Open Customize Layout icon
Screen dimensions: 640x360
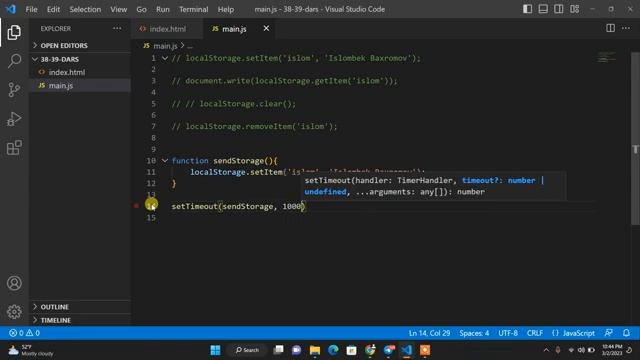pos(574,9)
